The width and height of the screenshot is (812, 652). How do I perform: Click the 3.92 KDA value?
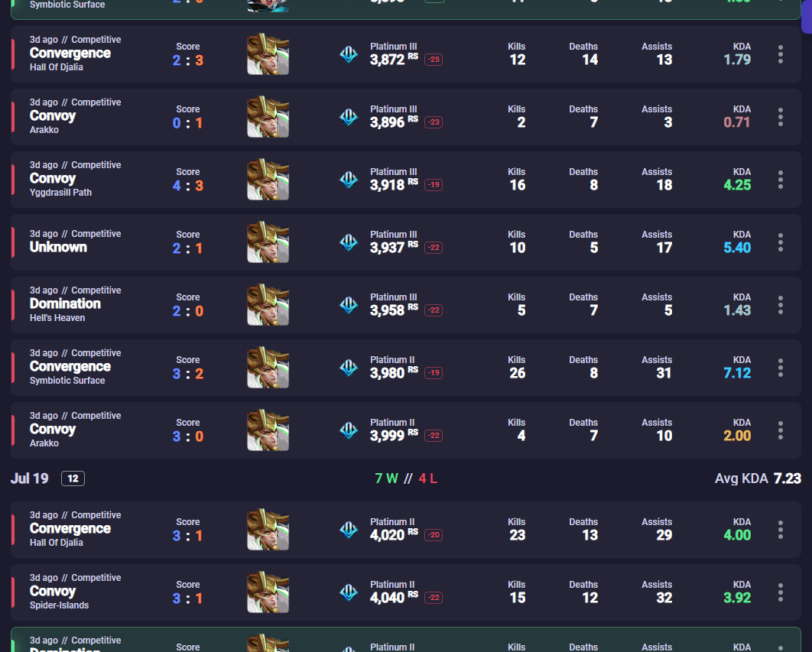[737, 598]
